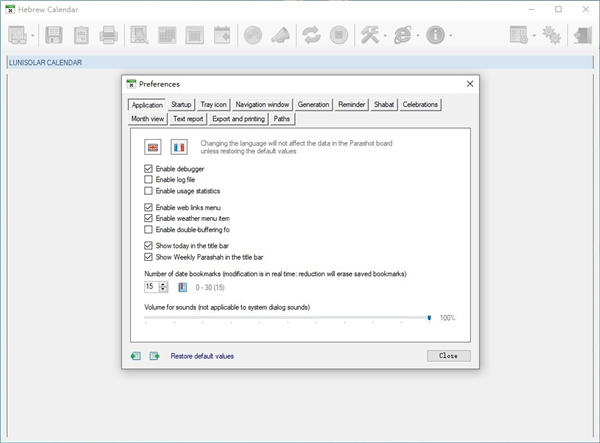The height and width of the screenshot is (443, 600).
Task: Click the megaphone toolbar icon
Action: pyautogui.click(x=281, y=36)
